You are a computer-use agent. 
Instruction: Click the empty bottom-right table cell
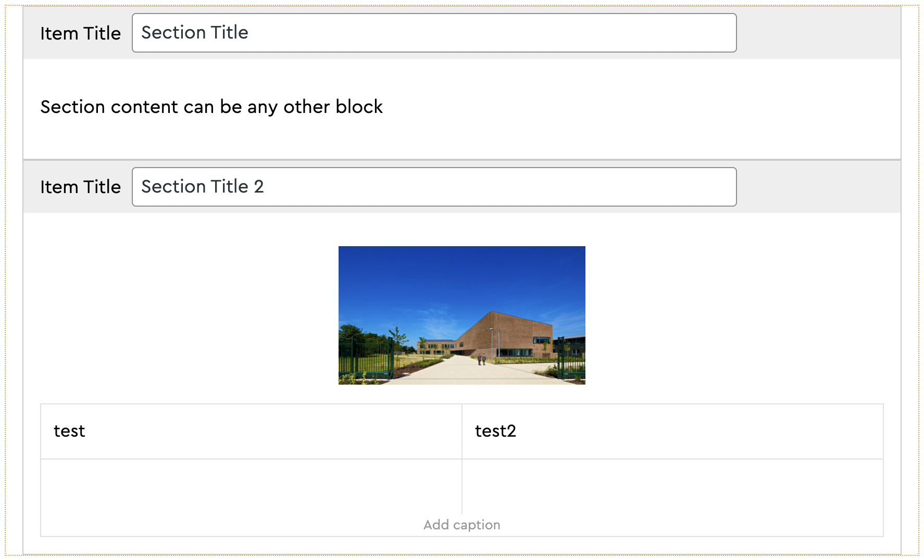coord(672,487)
